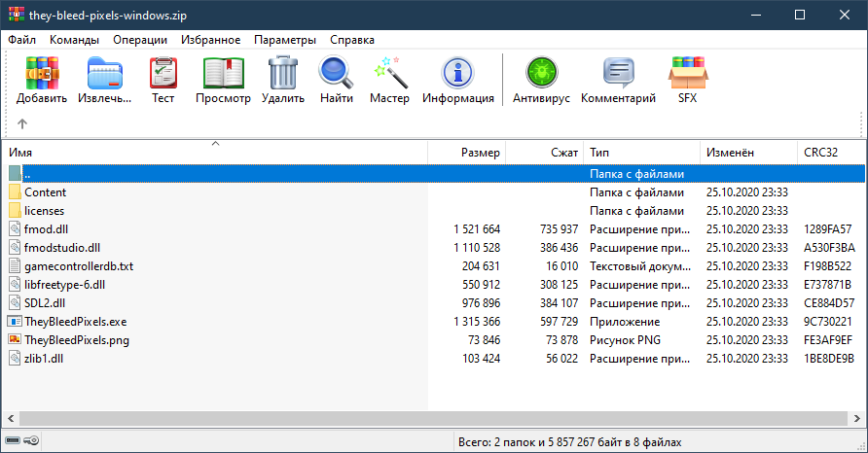This screenshot has height=453, width=868.
Task: Click the libfreetype-6.dll file icon
Action: point(15,284)
